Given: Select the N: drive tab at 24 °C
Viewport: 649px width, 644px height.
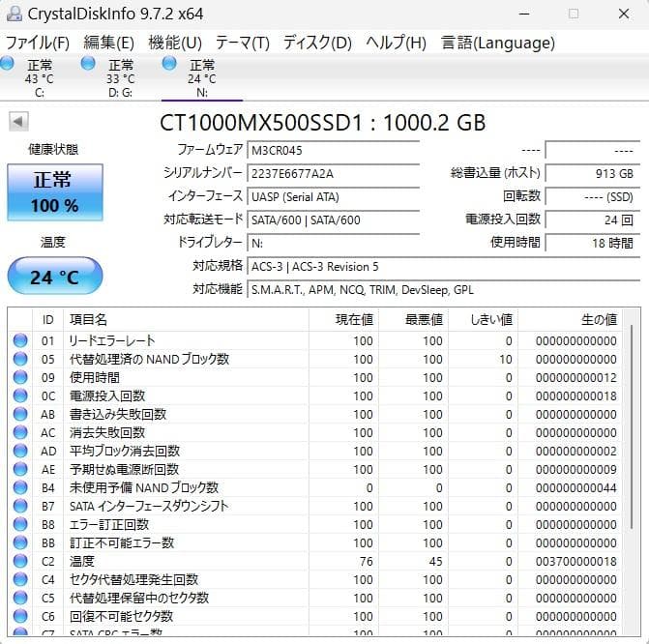Looking at the screenshot, I should point(201,77).
